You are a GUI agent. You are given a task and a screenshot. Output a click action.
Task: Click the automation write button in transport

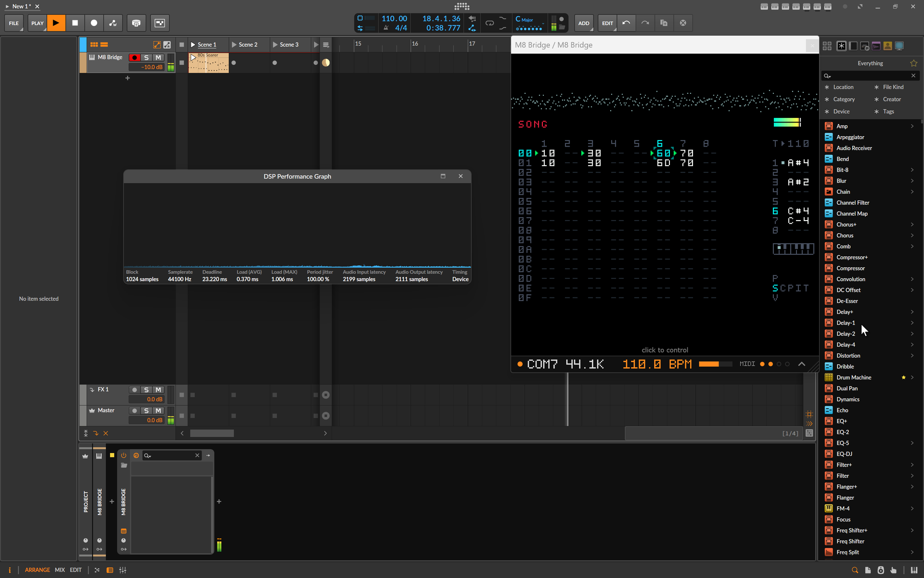113,23
